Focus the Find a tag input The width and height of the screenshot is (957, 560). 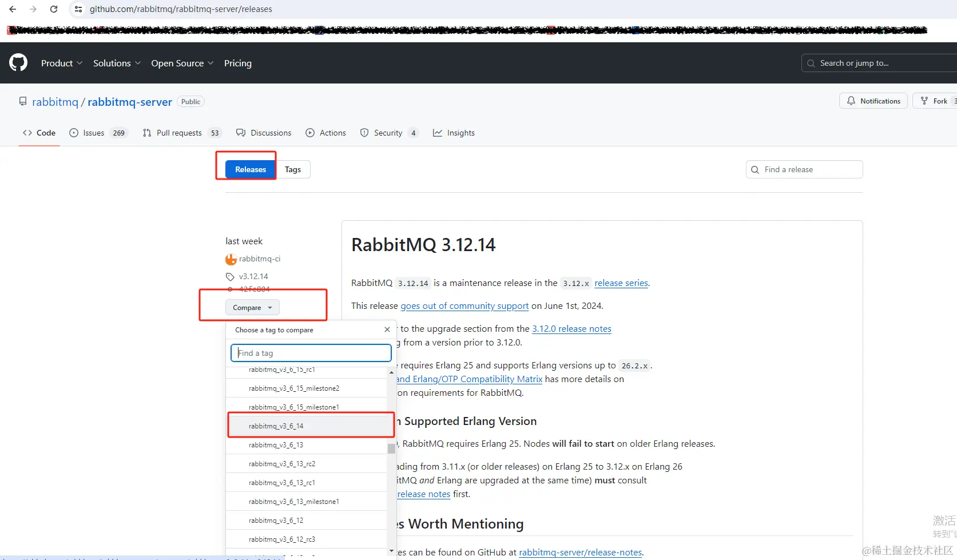coord(311,353)
